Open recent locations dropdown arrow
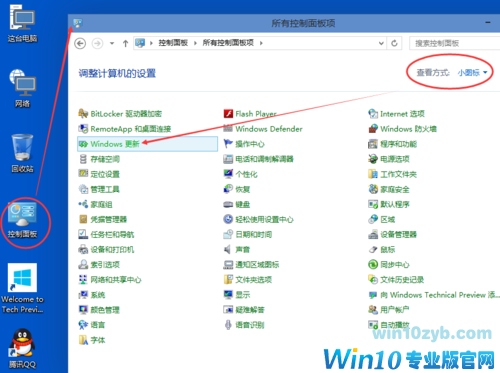Viewport: 500px width, 373px height. coord(112,43)
